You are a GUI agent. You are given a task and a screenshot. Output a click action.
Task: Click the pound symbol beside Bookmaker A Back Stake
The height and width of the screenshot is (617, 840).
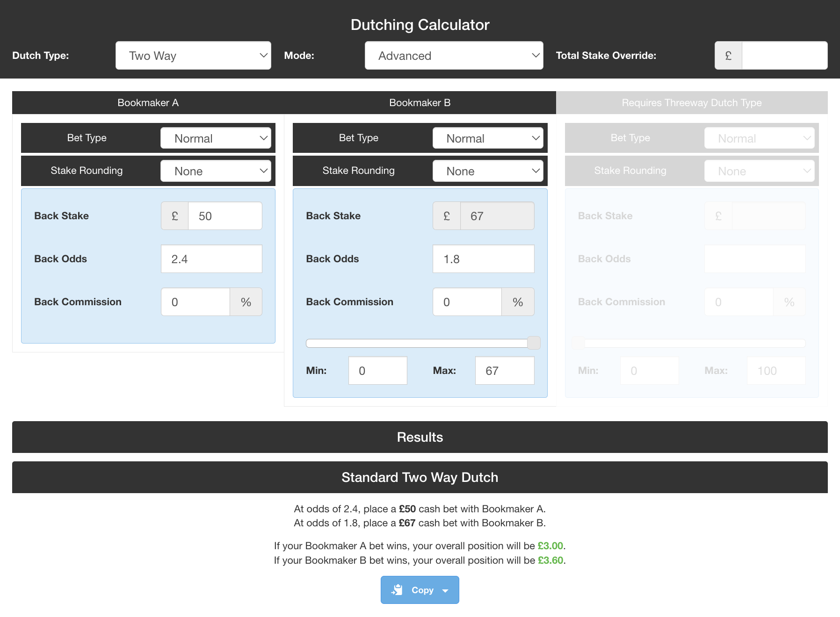(175, 216)
